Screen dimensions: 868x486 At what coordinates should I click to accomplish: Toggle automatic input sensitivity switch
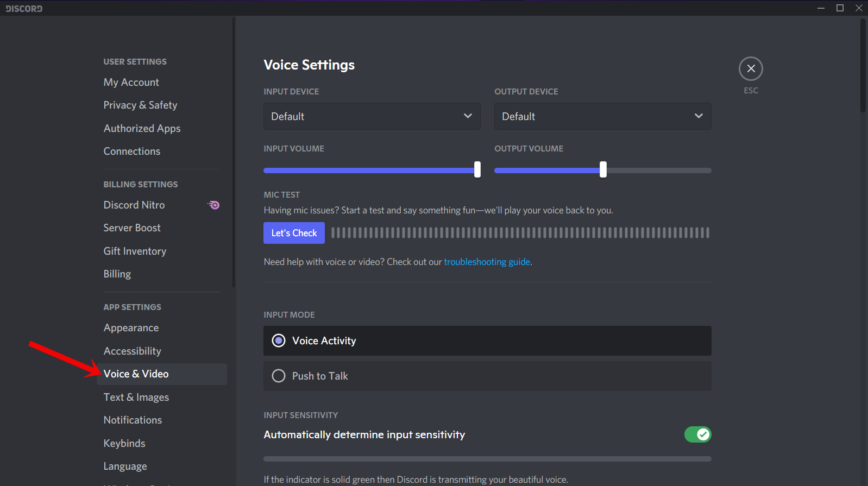(x=697, y=434)
